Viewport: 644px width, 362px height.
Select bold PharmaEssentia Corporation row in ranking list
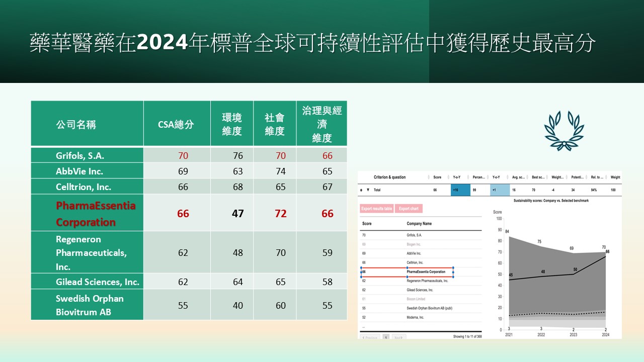click(x=408, y=271)
